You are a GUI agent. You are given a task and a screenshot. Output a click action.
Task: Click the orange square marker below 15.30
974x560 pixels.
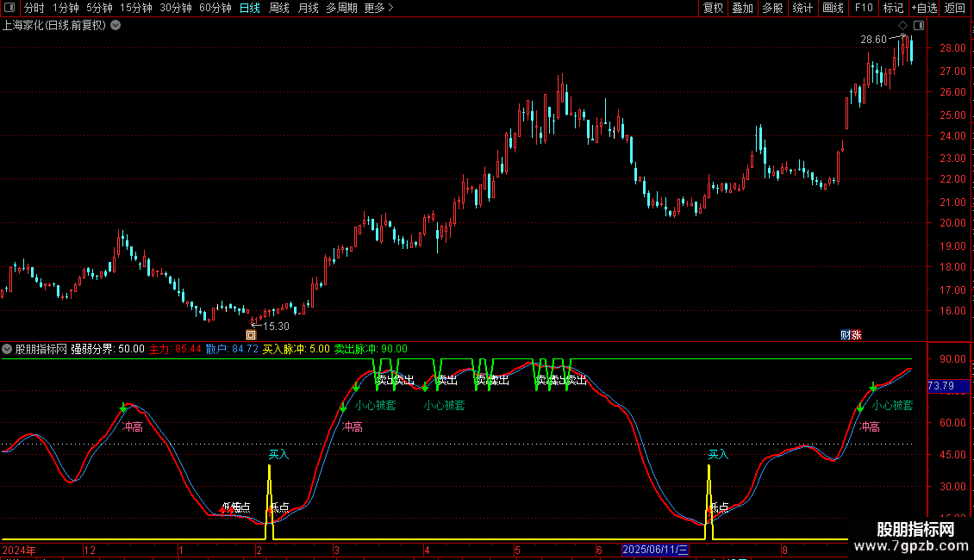[251, 334]
